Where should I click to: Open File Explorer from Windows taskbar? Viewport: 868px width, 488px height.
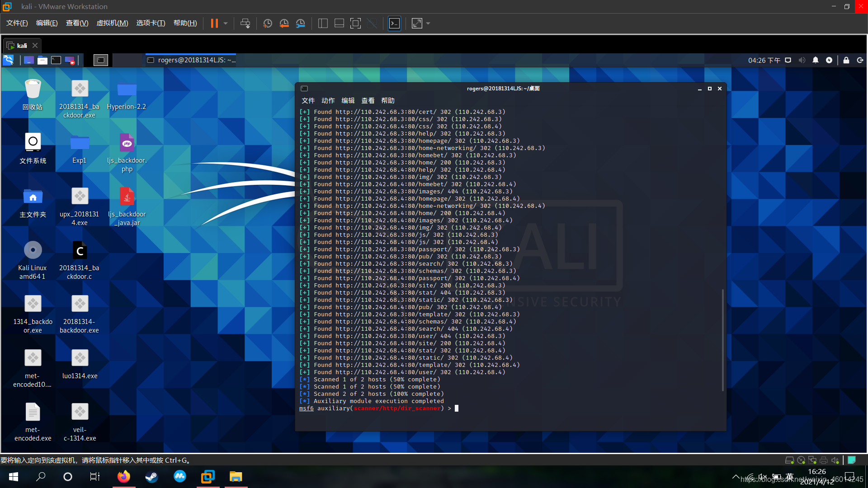point(236,477)
